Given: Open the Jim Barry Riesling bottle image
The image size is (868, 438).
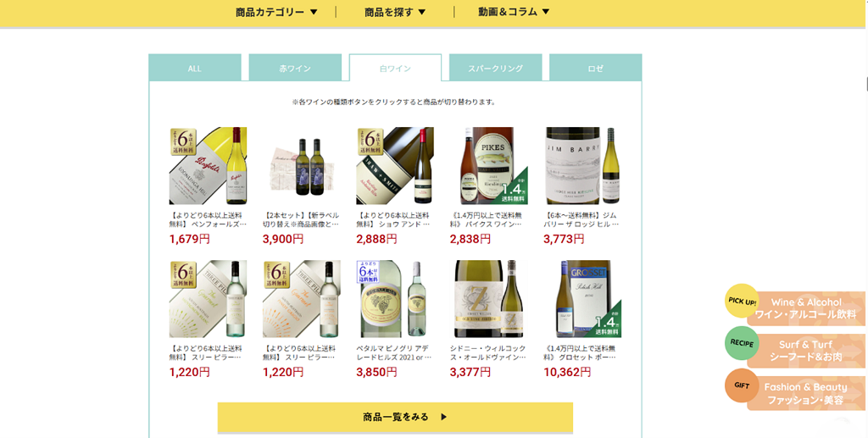Looking at the screenshot, I should click(582, 166).
